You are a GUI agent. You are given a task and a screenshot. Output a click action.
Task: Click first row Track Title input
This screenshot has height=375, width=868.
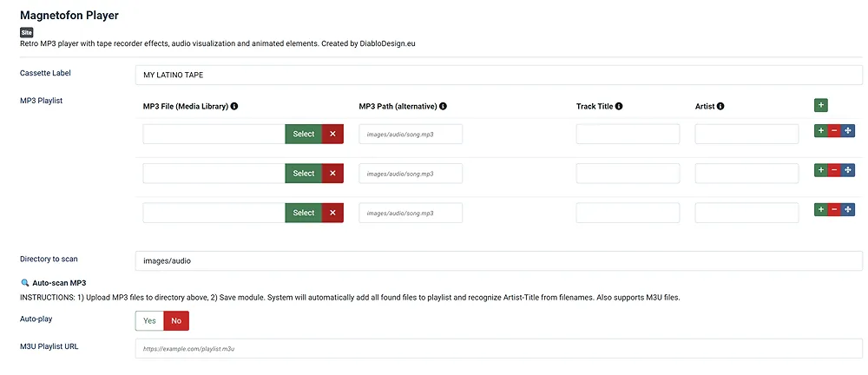pos(628,134)
